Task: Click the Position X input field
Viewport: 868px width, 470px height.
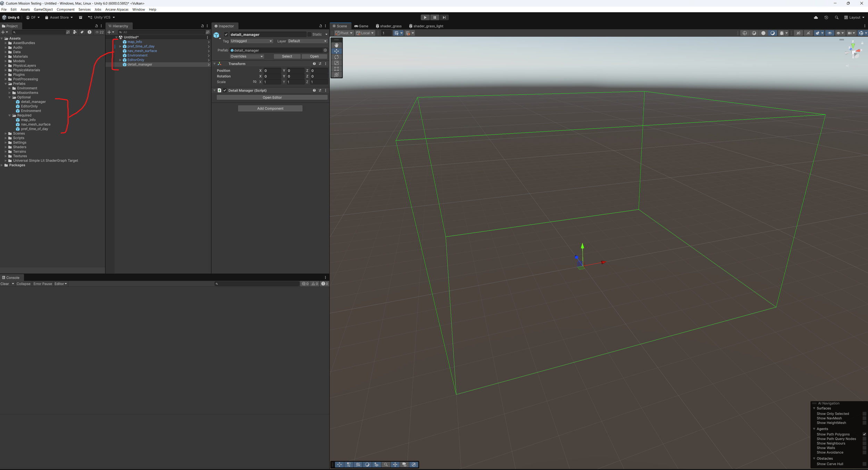Action: 272,71
